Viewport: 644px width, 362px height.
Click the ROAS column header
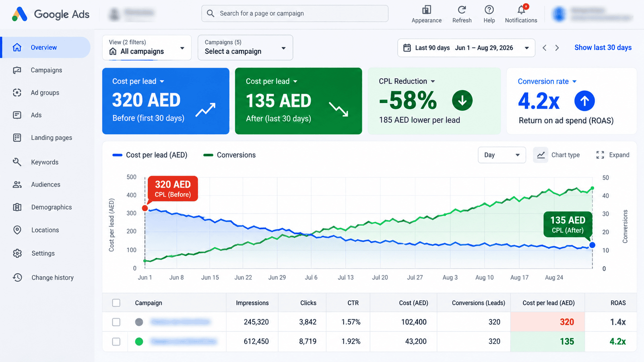[x=618, y=303]
